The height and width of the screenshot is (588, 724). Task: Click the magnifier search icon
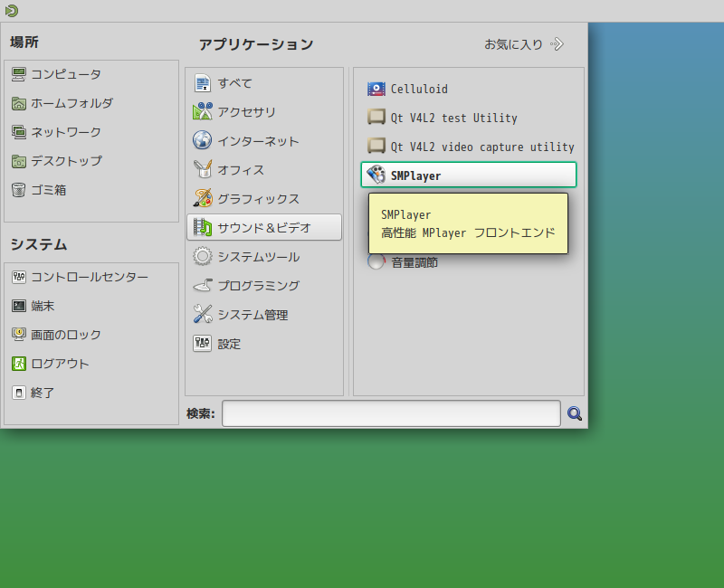point(575,413)
